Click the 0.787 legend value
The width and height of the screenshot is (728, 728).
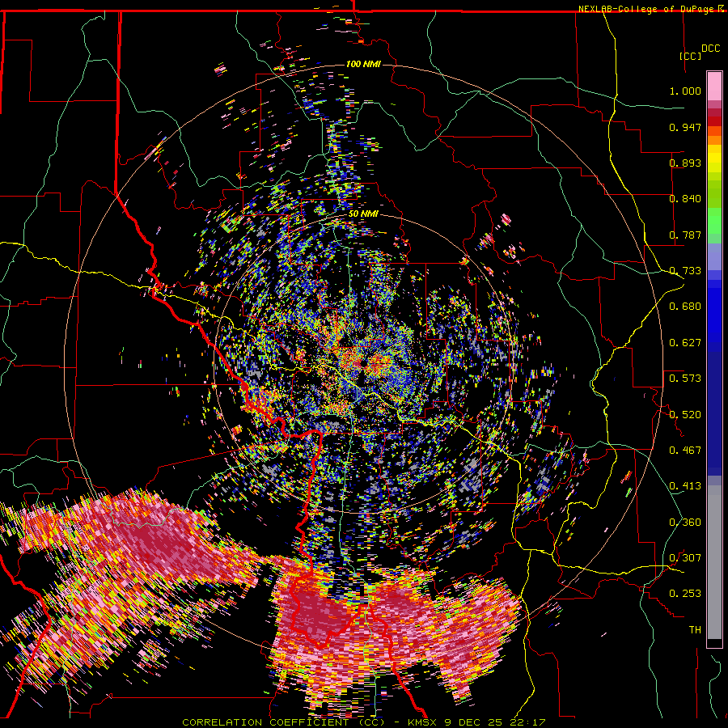[685, 235]
